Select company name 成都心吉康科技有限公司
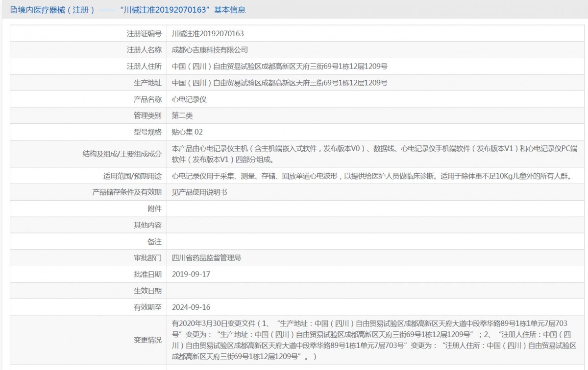This screenshot has width=588, height=370. click(x=210, y=50)
